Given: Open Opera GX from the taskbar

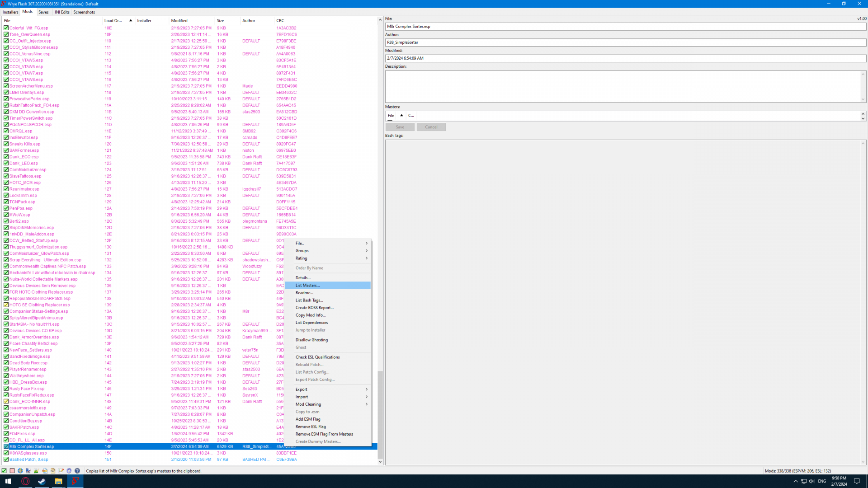Looking at the screenshot, I should (x=25, y=481).
